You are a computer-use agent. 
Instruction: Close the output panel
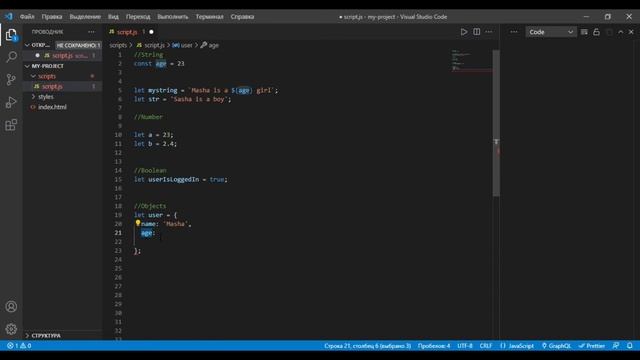(631, 32)
